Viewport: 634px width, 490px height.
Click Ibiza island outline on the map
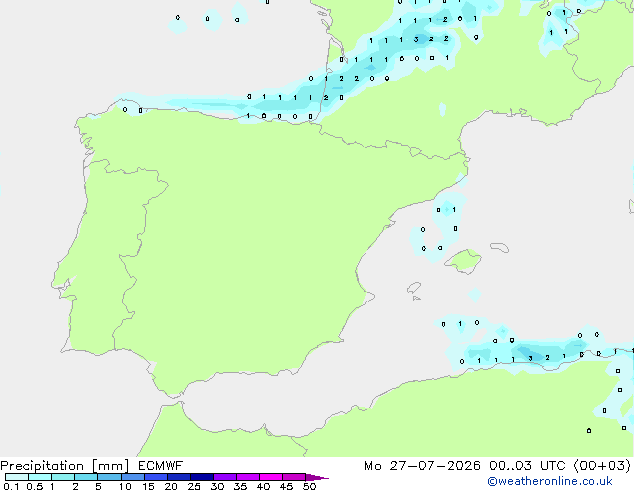[x=414, y=288]
